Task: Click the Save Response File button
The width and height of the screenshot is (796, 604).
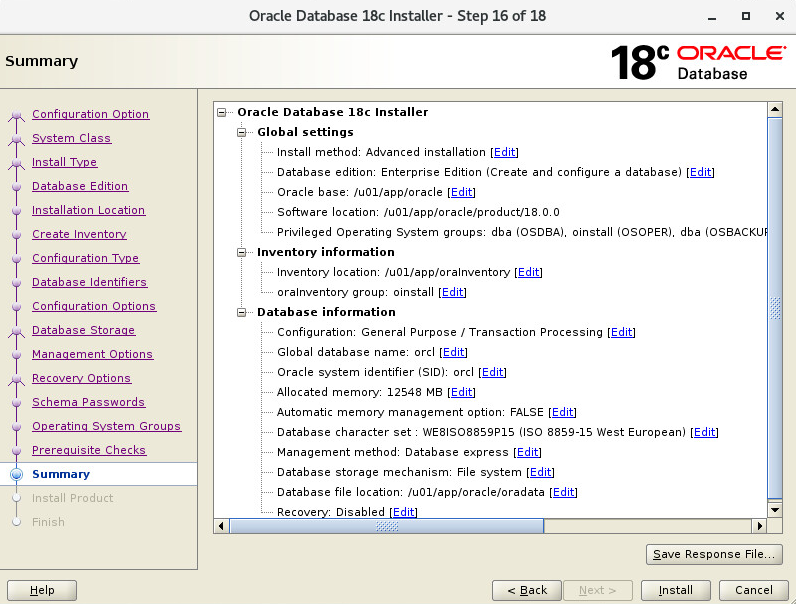Action: point(714,554)
